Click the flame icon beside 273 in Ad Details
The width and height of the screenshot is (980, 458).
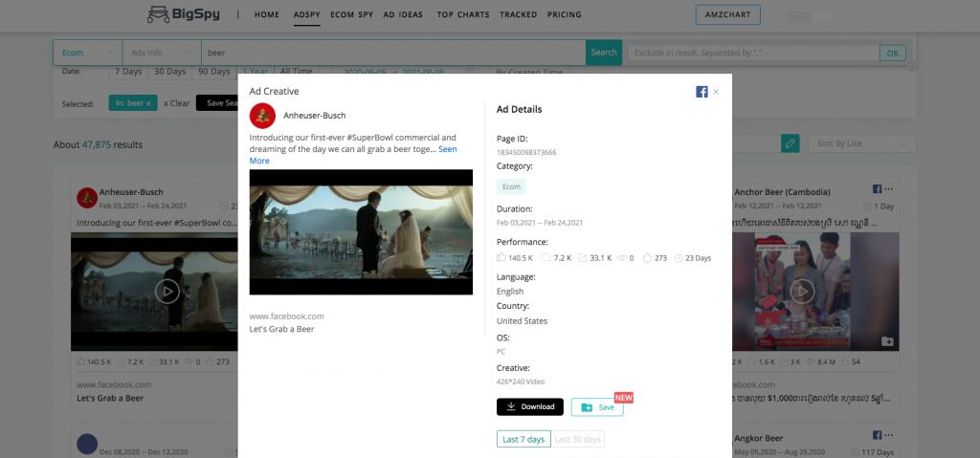click(x=647, y=257)
